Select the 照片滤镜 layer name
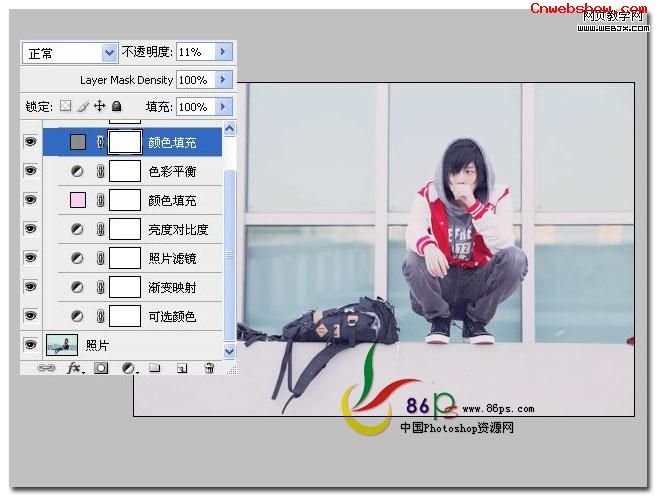 point(172,258)
